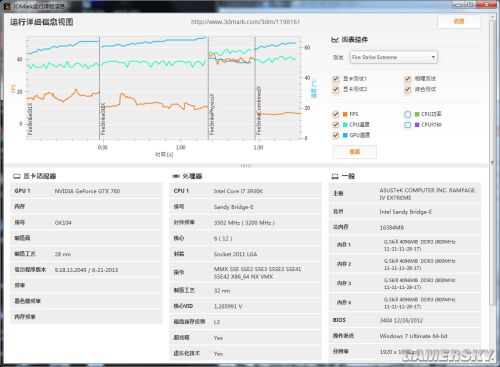Click the chart controls panel icon

point(335,40)
